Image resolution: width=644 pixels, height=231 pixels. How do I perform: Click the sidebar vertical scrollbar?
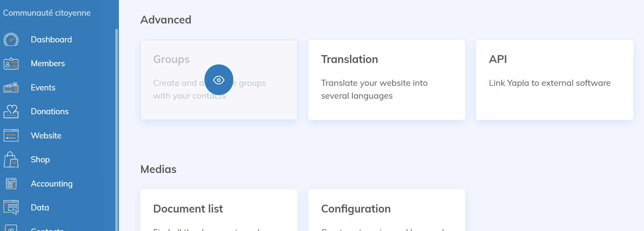tap(116, 128)
